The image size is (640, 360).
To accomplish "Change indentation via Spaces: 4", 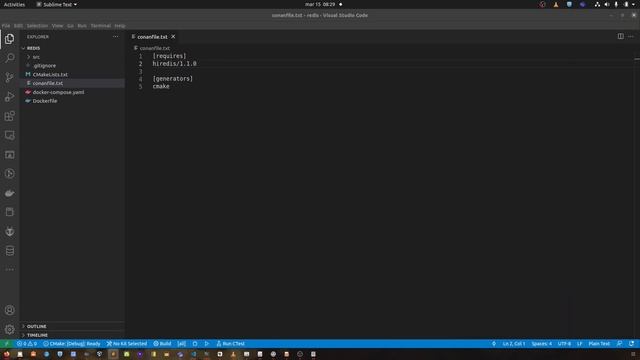I will pyautogui.click(x=542, y=344).
